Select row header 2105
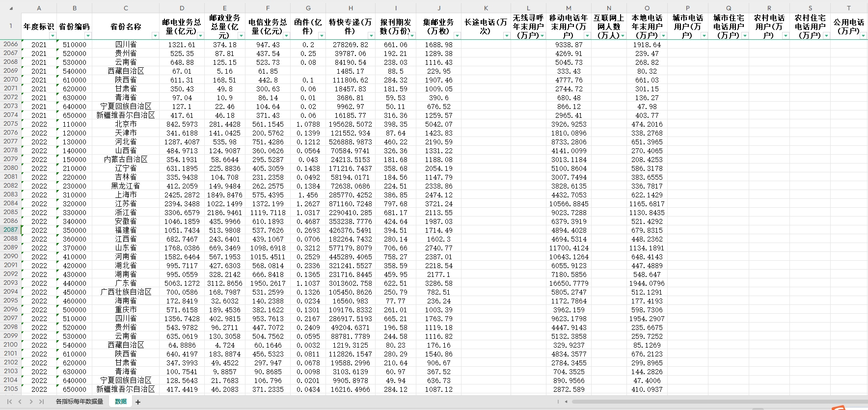The height and width of the screenshot is (410, 868). [x=11, y=389]
